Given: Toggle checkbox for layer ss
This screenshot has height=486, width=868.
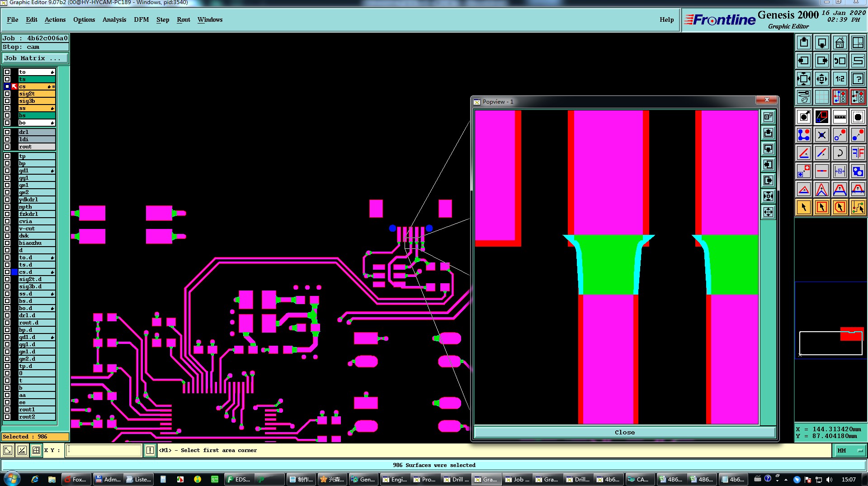Looking at the screenshot, I should click(7, 108).
